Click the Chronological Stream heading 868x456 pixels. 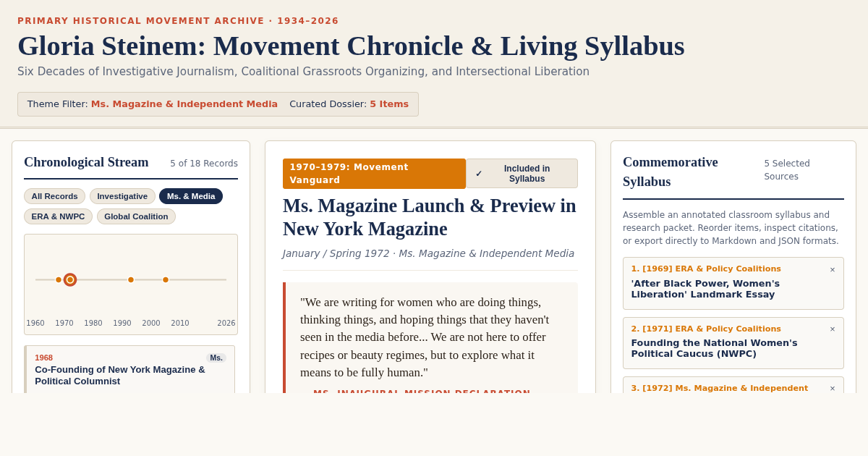86,162
